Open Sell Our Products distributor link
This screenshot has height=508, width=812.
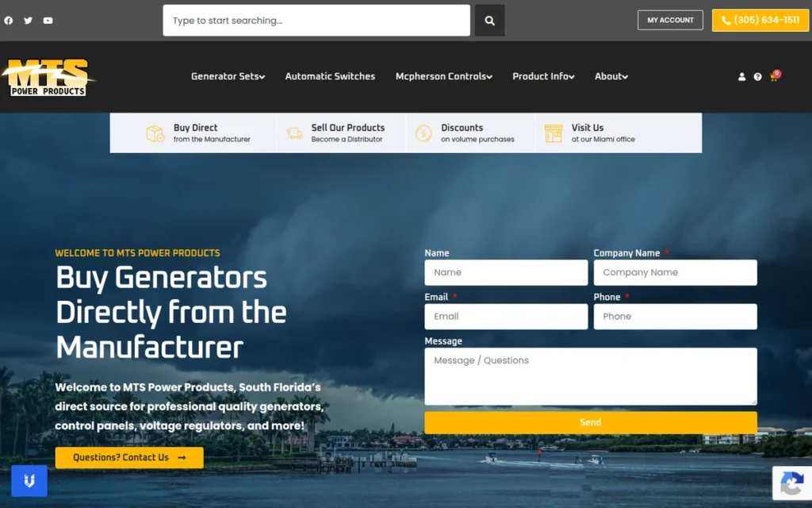point(348,133)
